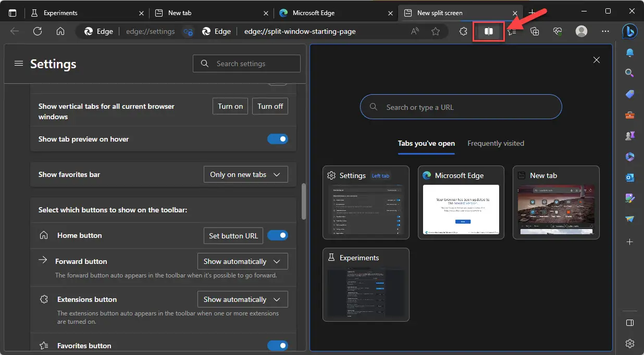Click the settings pane vertical scrollbar
This screenshot has width=644, height=355.
(304, 201)
